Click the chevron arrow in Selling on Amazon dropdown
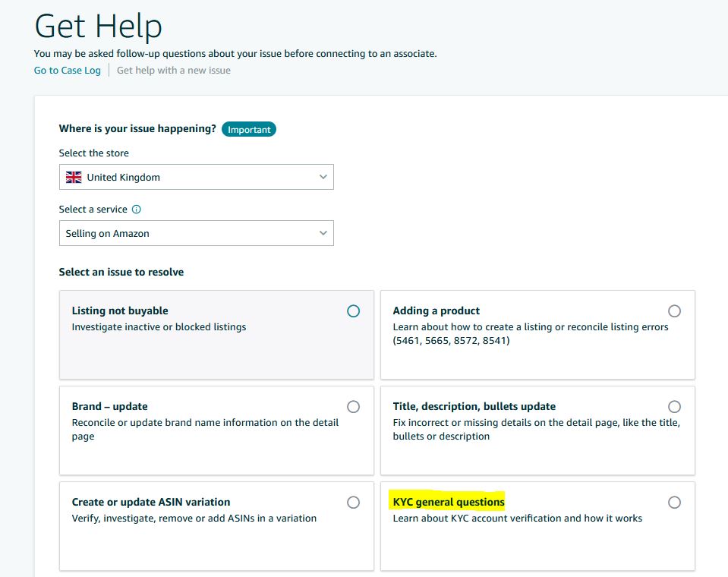The image size is (728, 577). (x=323, y=233)
